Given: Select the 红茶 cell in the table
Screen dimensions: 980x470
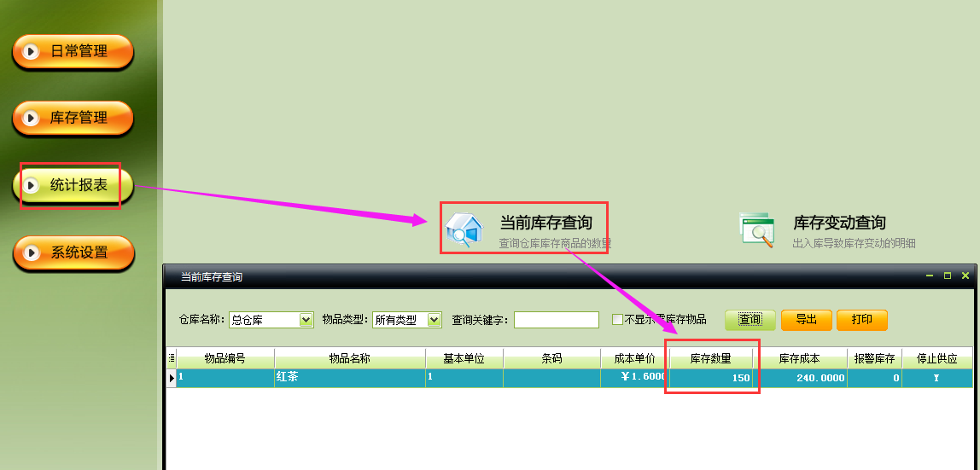Looking at the screenshot, I should click(x=349, y=377).
